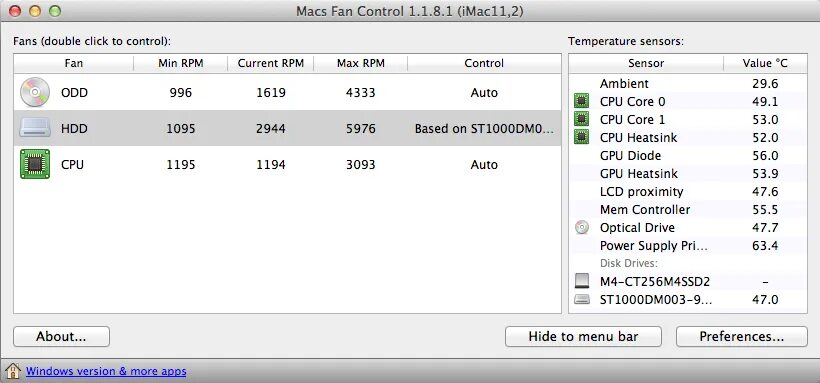Click HDD max RPM value 5976
The height and width of the screenshot is (383, 820).
[x=360, y=129]
